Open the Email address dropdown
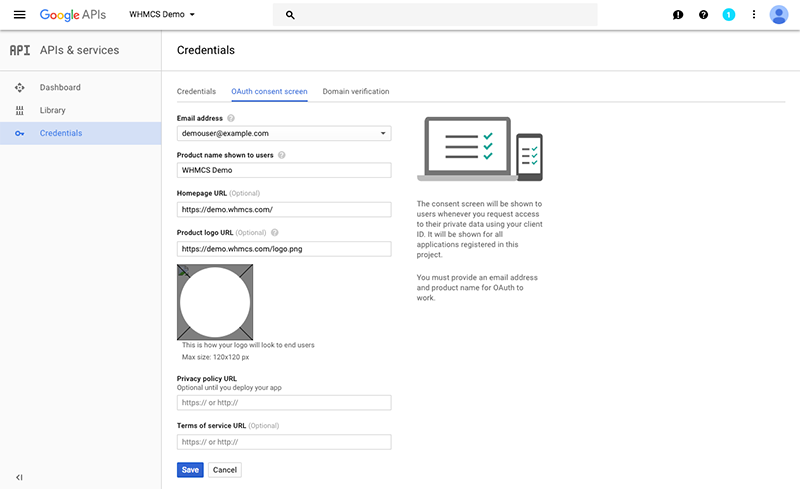The image size is (800, 489). click(x=284, y=133)
